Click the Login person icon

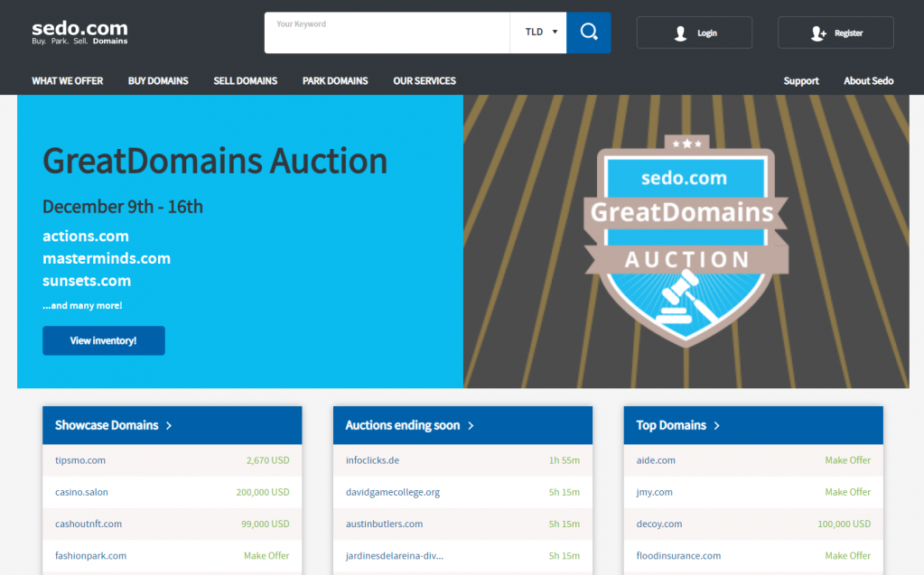[681, 33]
